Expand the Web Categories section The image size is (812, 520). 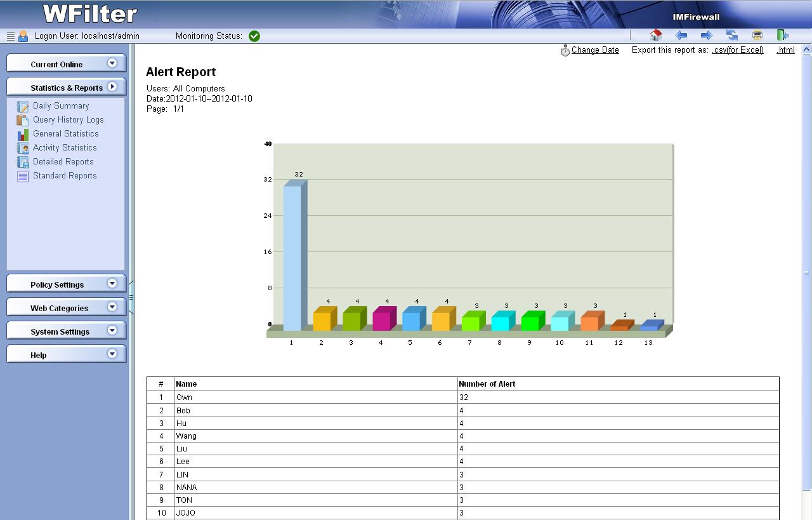pos(112,307)
